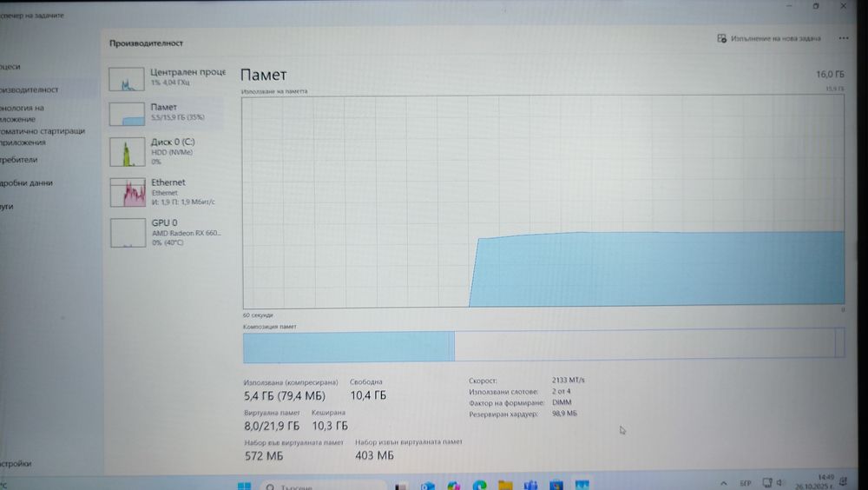Open the clock and date 14:49
This screenshot has height=490, width=868.
[x=814, y=481]
